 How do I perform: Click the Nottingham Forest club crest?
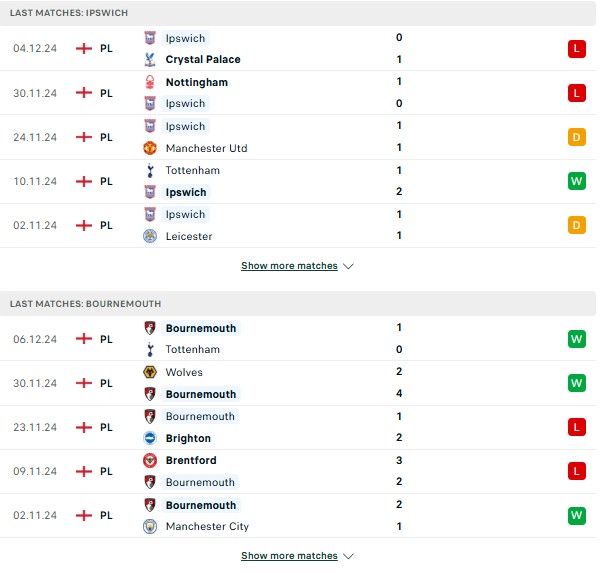pos(150,82)
